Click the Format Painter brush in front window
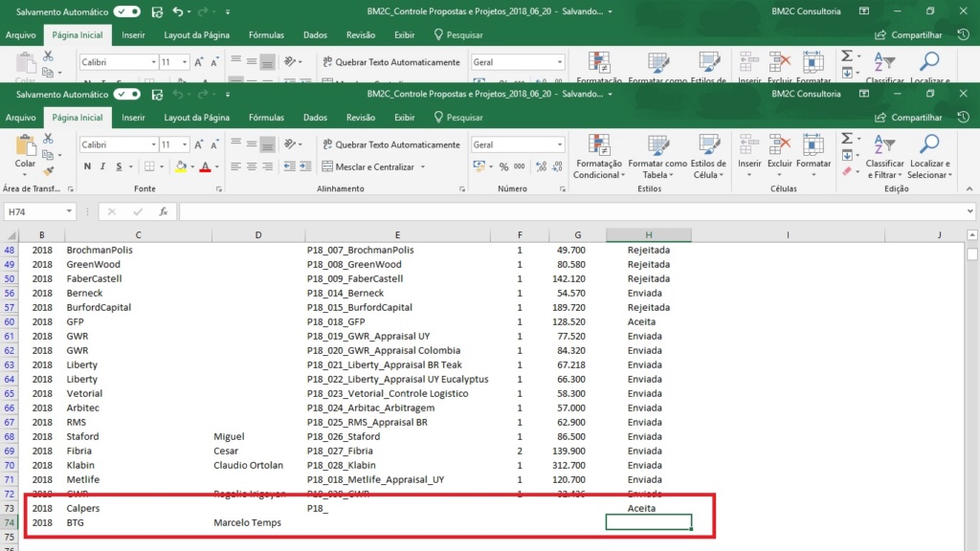Image resolution: width=980 pixels, height=551 pixels. coord(48,170)
